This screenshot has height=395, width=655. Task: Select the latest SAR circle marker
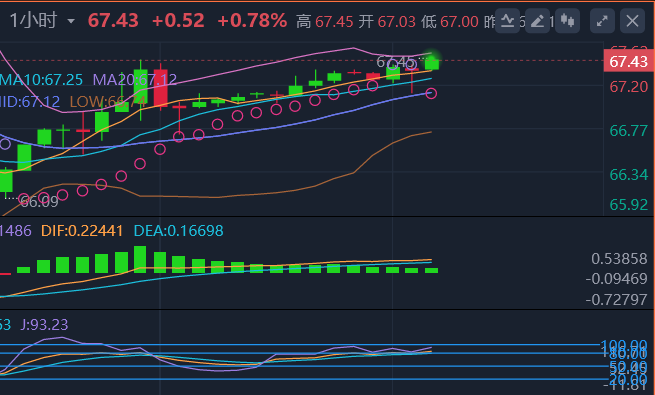[431, 93]
